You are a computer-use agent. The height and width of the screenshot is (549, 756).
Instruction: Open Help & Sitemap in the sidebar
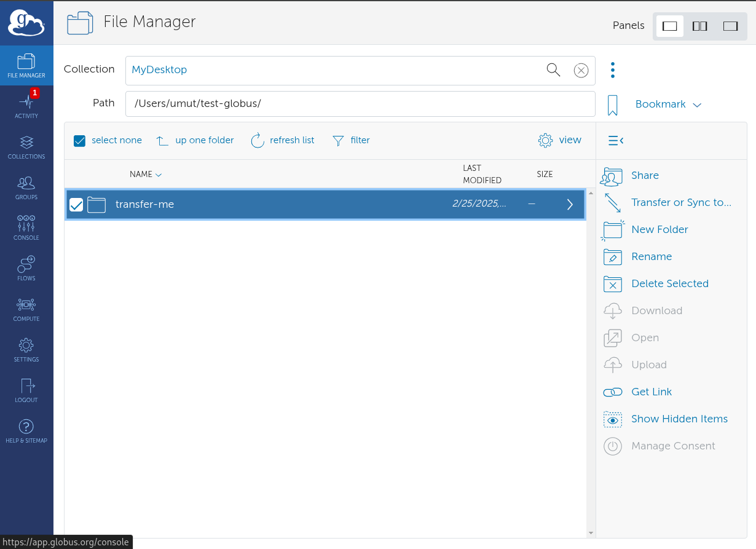coord(26,432)
